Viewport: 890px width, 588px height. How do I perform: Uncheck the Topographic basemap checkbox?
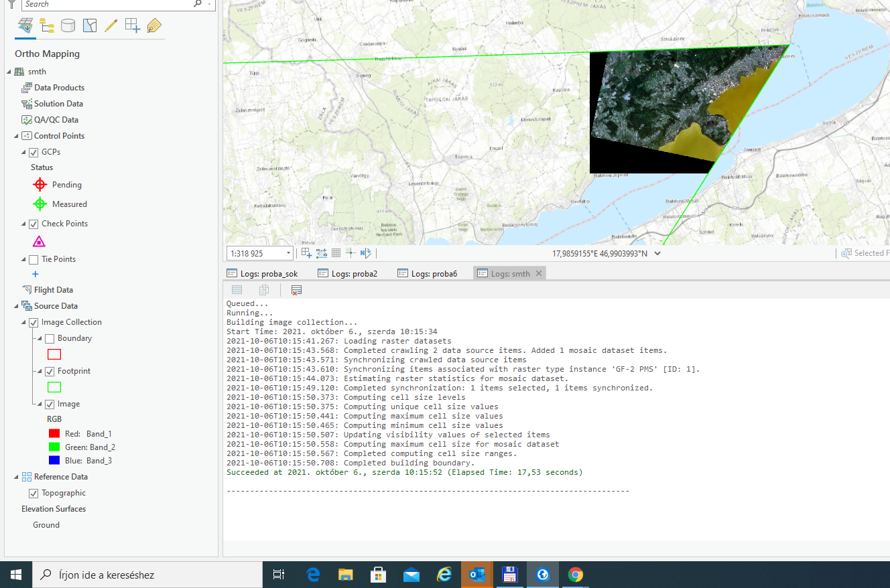pos(34,493)
